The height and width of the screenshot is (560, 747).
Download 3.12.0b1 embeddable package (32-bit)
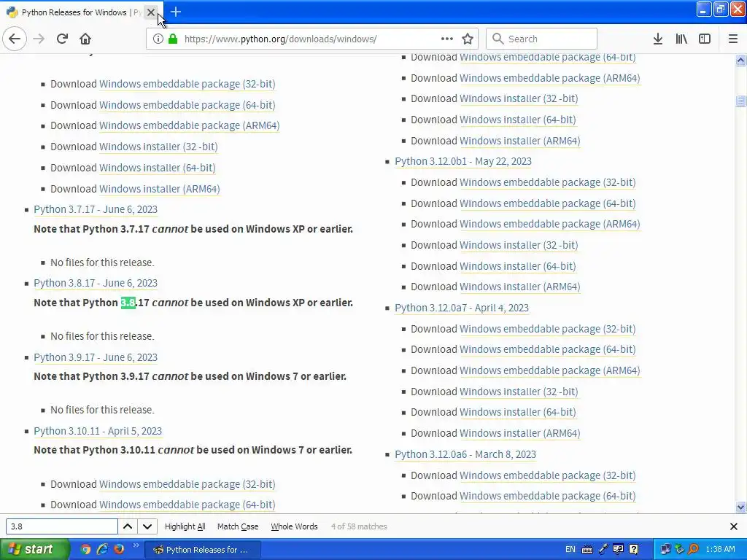(547, 182)
